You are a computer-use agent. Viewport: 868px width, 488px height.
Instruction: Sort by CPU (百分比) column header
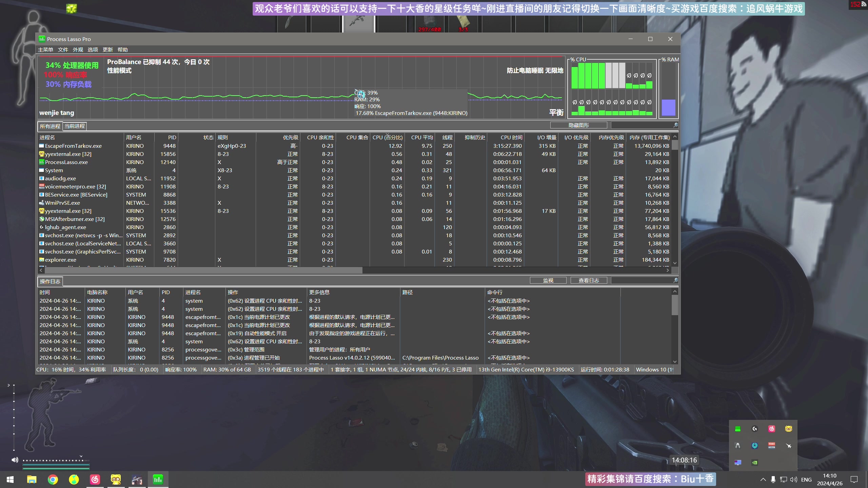(387, 138)
